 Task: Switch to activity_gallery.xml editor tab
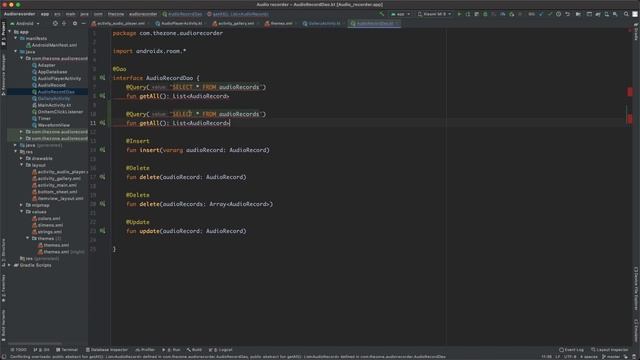tap(234, 24)
